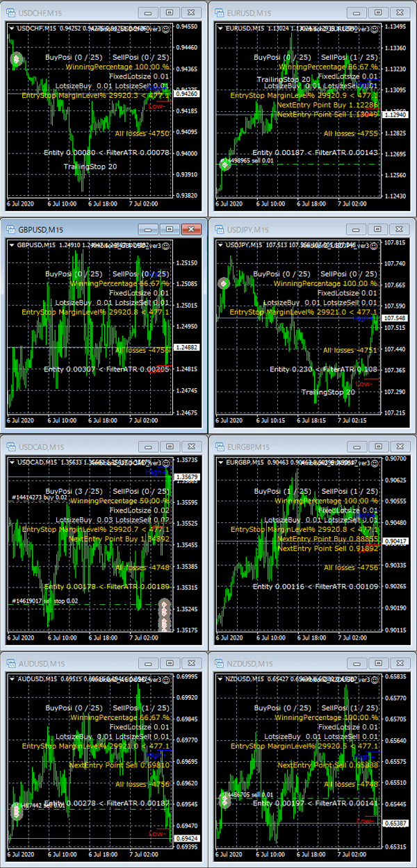Expand one-click panel triangle on AUDUSD chart
This screenshot has width=417, height=868.
tap(12, 679)
